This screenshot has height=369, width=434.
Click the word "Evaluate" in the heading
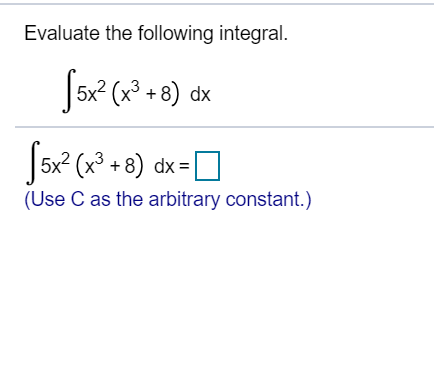pos(62,33)
